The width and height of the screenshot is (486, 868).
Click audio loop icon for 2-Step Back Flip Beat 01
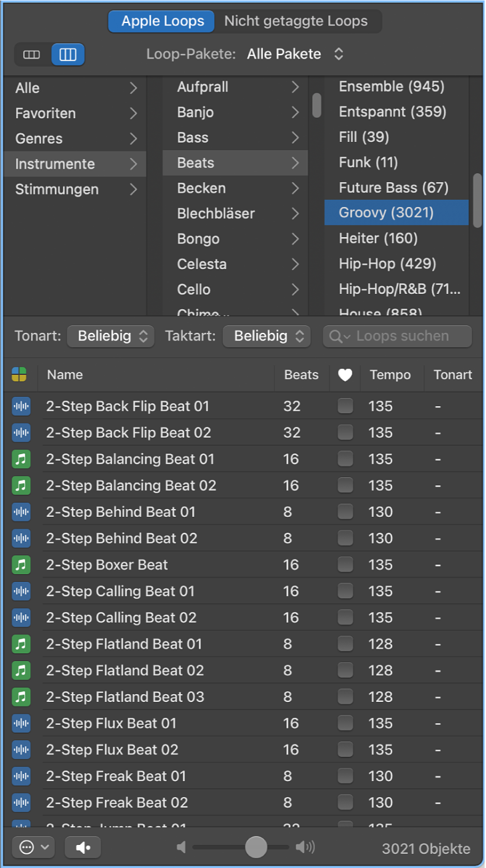click(x=21, y=406)
